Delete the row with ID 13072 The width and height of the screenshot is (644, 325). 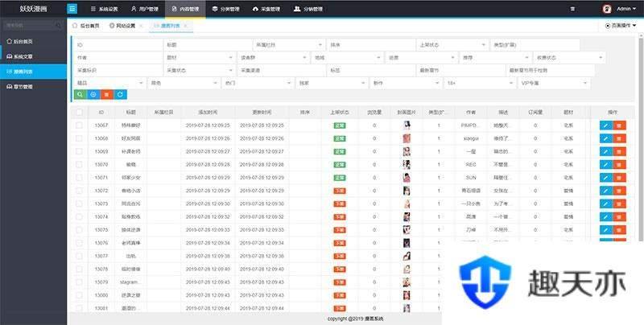619,191
